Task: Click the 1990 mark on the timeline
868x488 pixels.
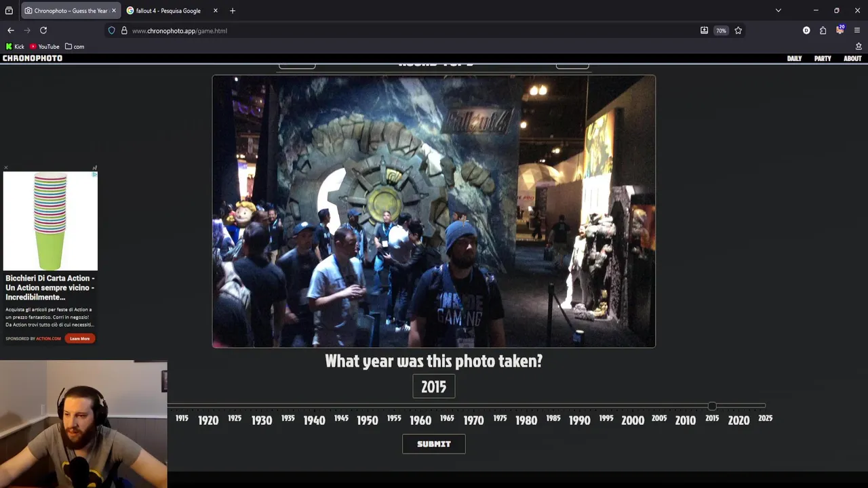Action: (x=579, y=420)
